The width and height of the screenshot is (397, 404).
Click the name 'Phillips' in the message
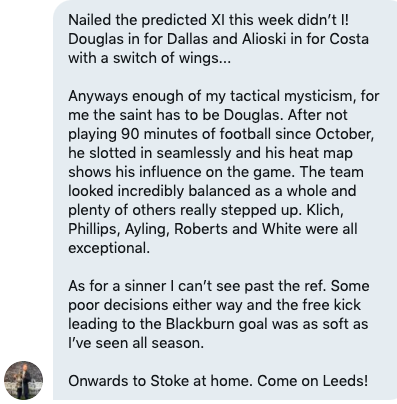pyautogui.click(x=94, y=229)
